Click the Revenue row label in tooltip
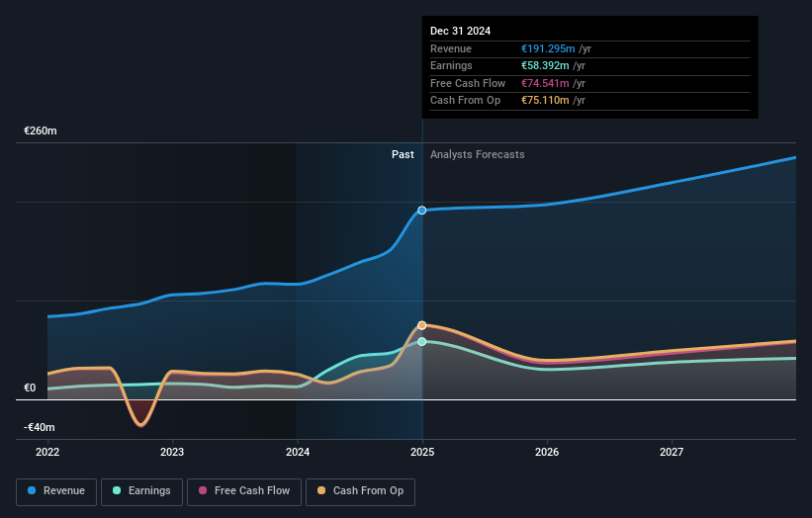The height and width of the screenshot is (518, 812). [451, 48]
